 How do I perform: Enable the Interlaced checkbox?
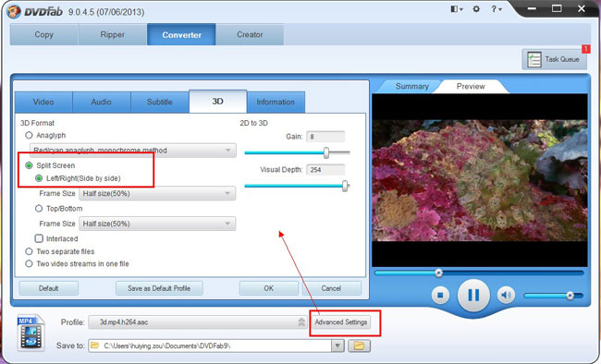(x=39, y=238)
